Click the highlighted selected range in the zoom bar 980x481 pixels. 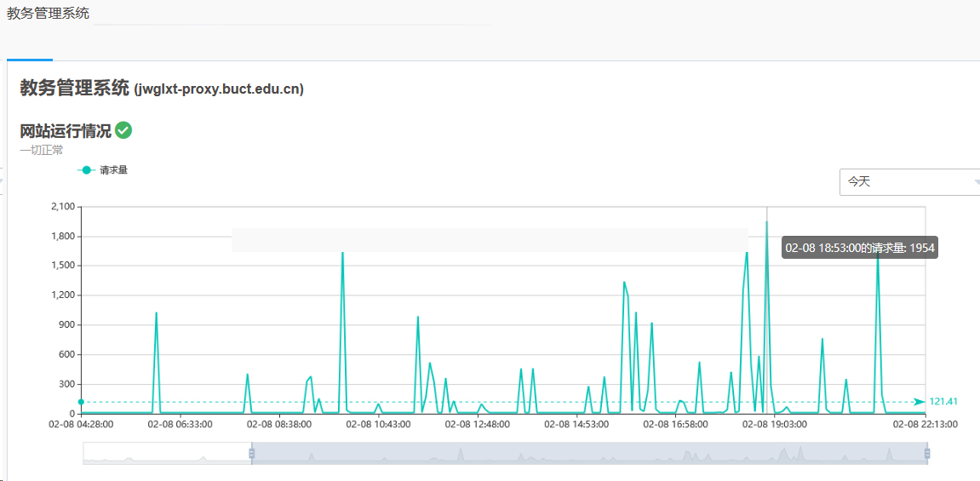(x=587, y=454)
